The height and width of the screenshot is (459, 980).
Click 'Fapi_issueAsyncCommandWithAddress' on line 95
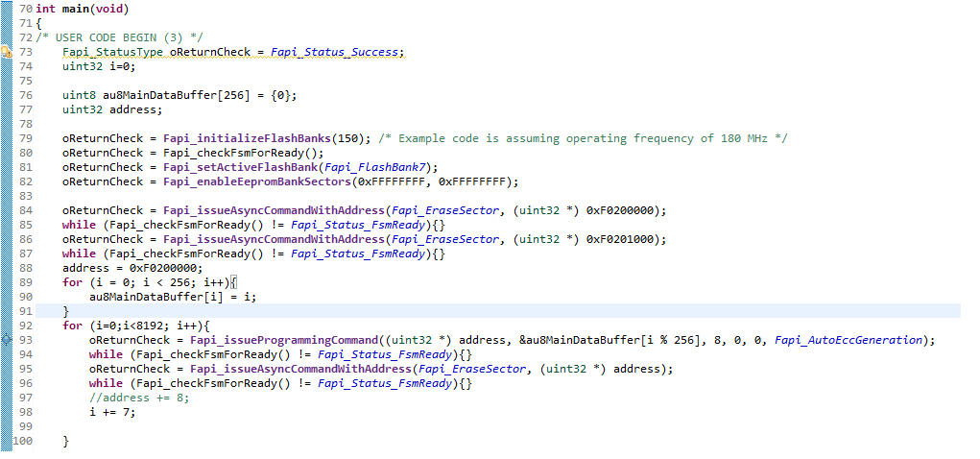pos(301,369)
